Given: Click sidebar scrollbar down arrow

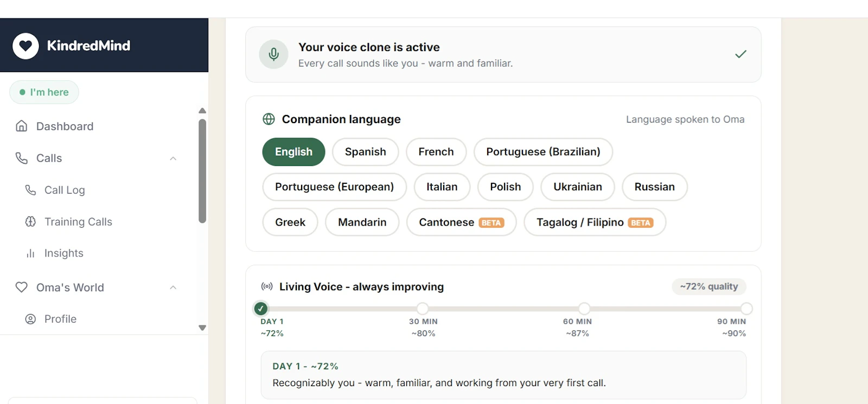Looking at the screenshot, I should point(202,328).
